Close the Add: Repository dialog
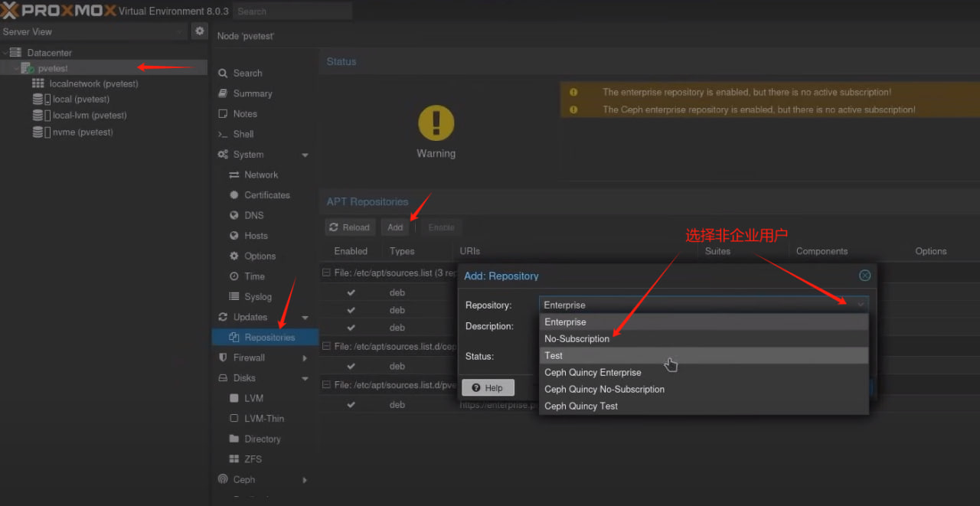This screenshot has height=506, width=980. coord(864,276)
